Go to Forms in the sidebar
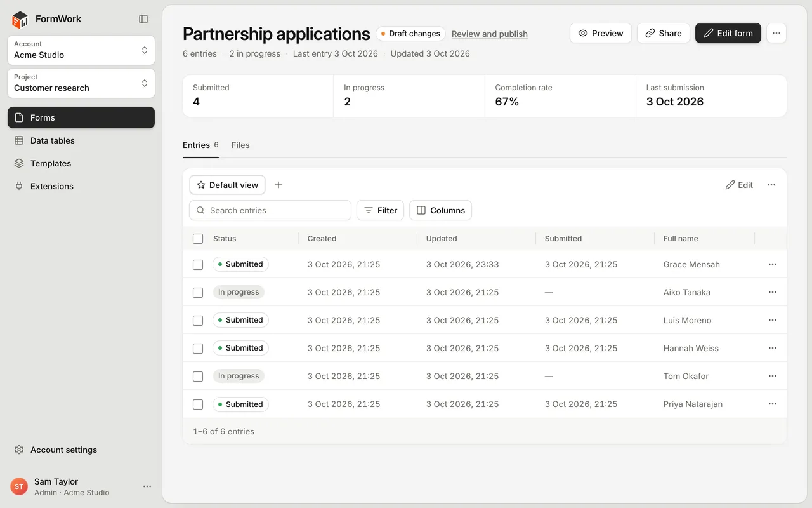The image size is (812, 508). (81, 117)
